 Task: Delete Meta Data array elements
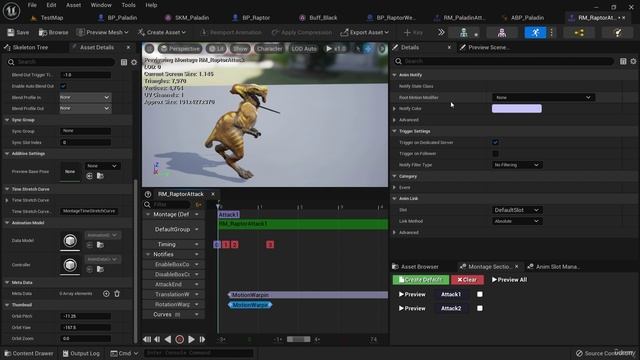point(117,293)
